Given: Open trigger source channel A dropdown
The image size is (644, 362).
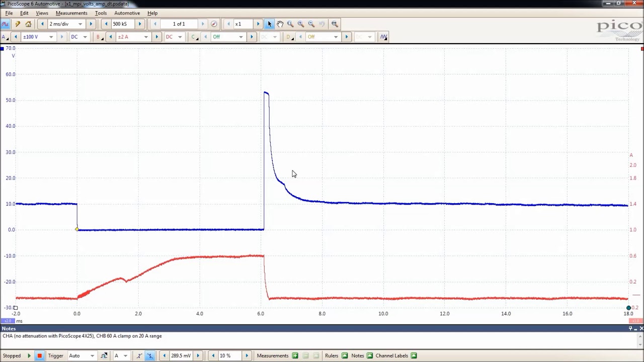Looking at the screenshot, I should click(125, 356).
